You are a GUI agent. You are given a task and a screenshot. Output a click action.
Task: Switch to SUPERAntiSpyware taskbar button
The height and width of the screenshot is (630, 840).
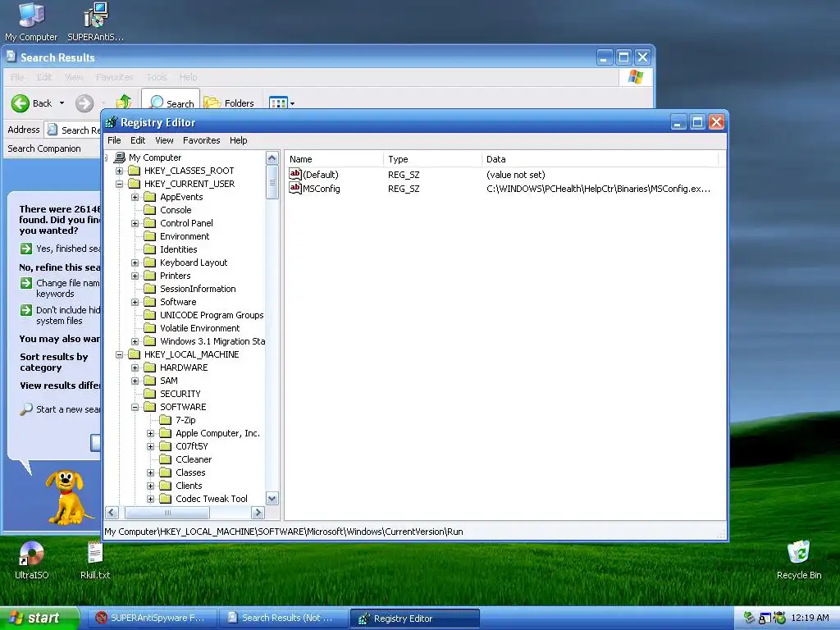coord(152,618)
